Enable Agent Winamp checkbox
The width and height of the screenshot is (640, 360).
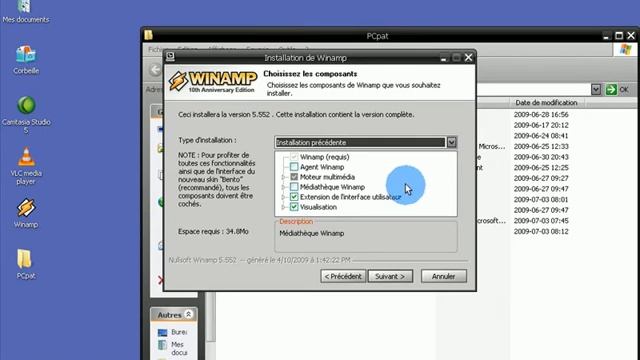pos(294,167)
